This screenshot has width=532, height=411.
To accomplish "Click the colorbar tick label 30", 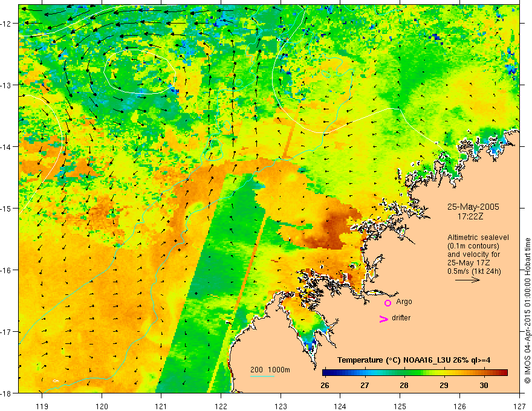I will [x=484, y=385].
